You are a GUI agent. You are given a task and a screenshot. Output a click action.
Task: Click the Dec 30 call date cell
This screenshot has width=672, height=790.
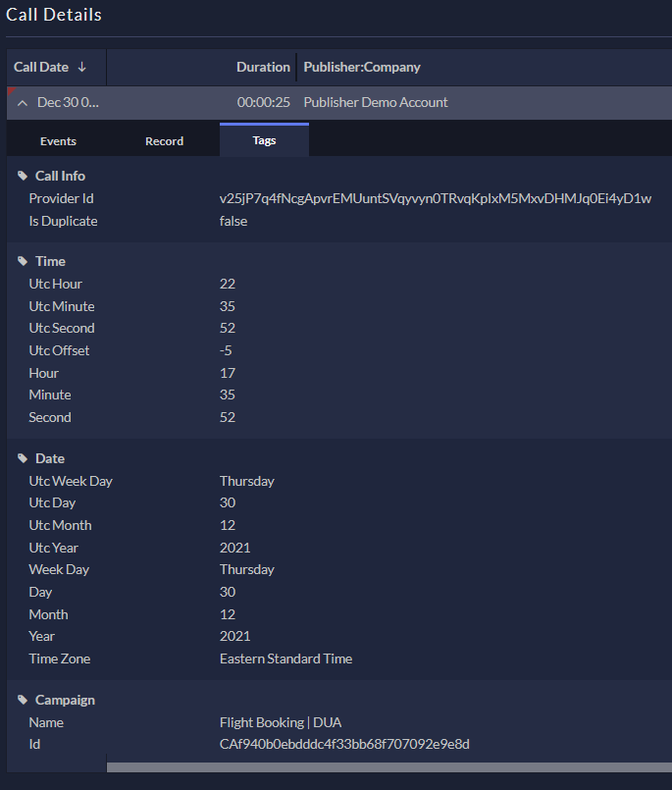[x=68, y=102]
